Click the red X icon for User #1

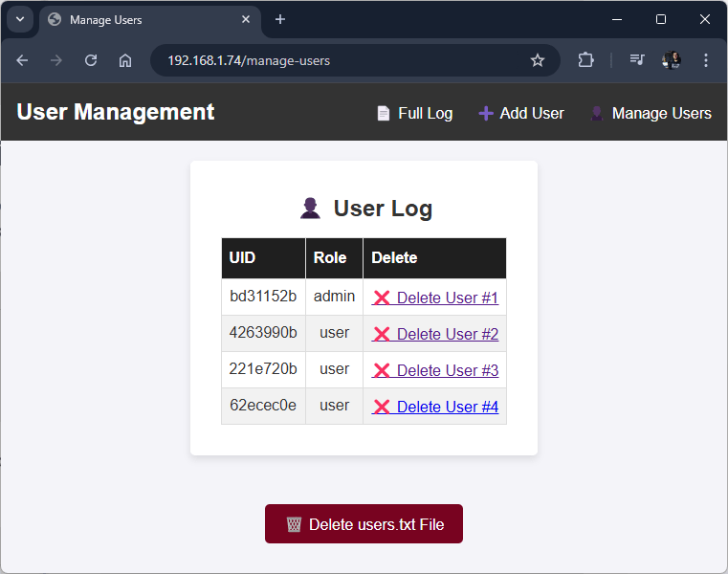pos(382,298)
